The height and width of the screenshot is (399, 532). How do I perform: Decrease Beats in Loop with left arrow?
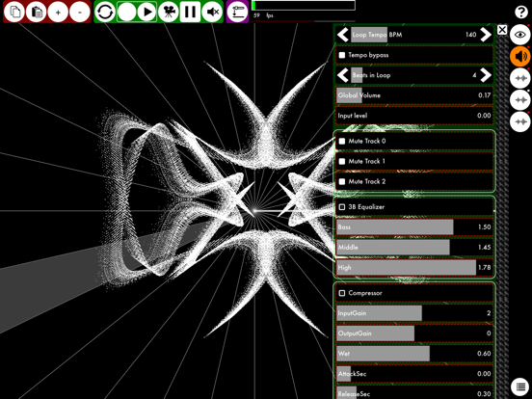343,75
